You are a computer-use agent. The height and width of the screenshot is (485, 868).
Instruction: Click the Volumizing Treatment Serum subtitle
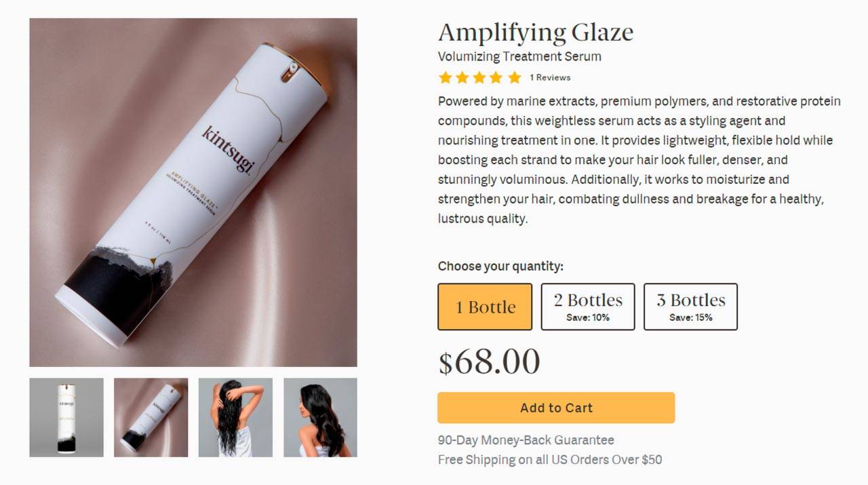519,56
